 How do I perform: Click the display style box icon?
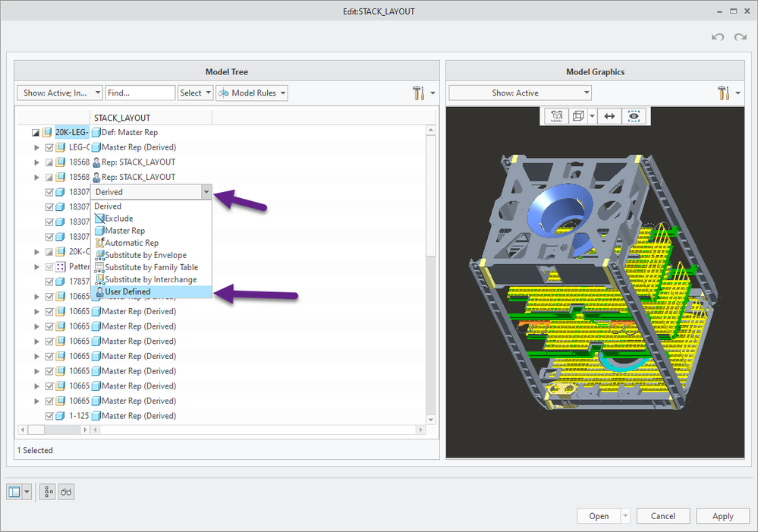(x=577, y=116)
